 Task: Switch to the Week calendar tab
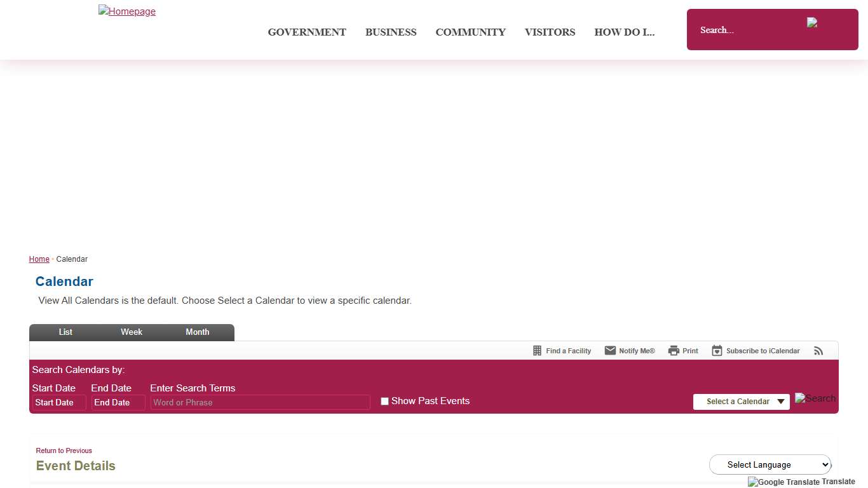[x=132, y=332]
